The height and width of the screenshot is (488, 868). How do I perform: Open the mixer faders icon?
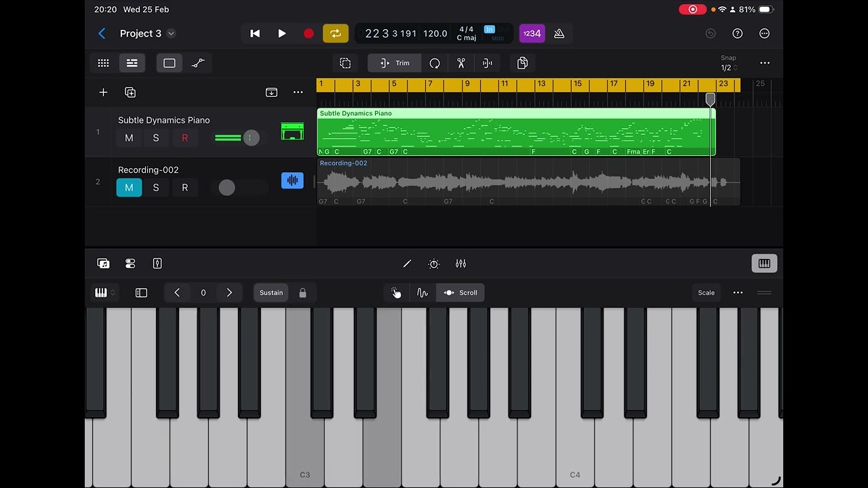(461, 264)
